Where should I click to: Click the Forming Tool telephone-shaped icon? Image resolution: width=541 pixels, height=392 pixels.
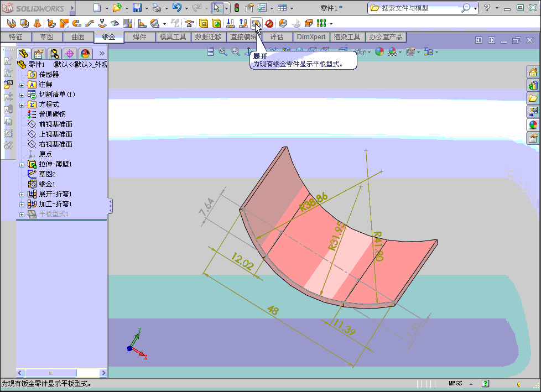point(189,23)
